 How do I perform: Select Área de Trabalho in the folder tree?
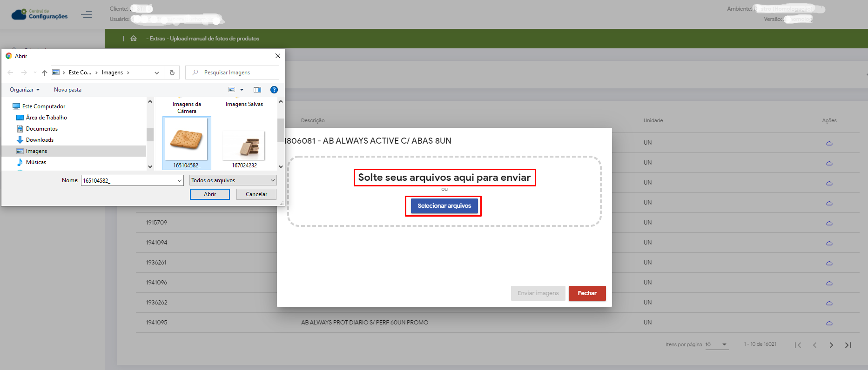pos(47,118)
